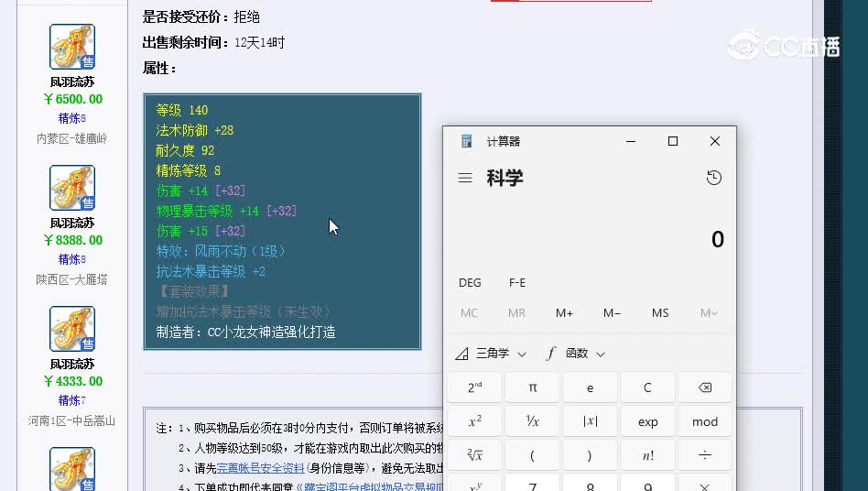Click the reciprocal 1/x button
Image resolution: width=868 pixels, height=491 pixels.
pyautogui.click(x=532, y=421)
